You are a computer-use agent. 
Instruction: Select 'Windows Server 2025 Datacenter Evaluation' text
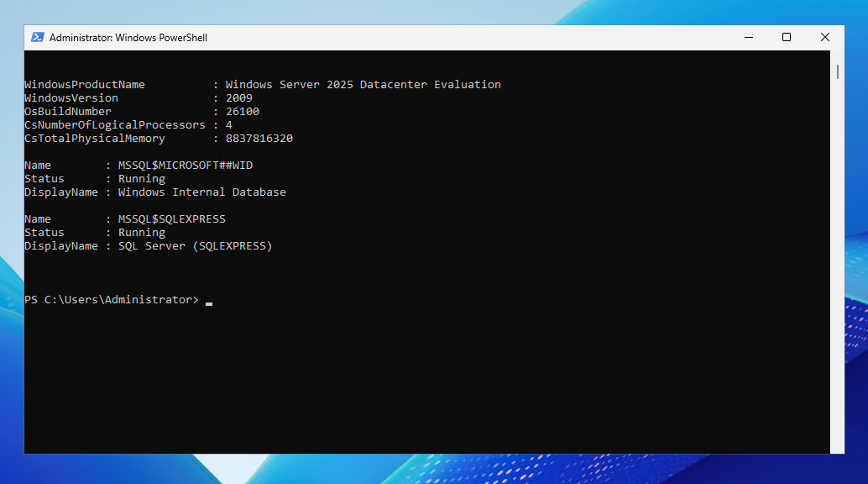(x=363, y=84)
